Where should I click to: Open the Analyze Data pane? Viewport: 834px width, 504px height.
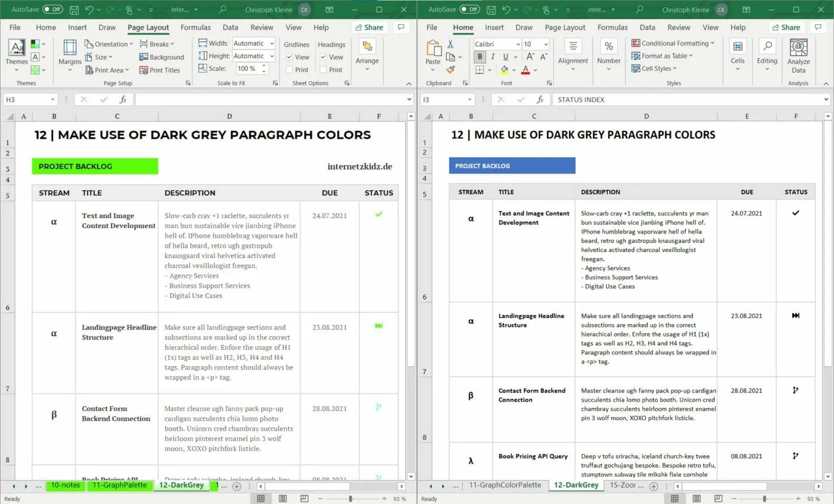coord(798,57)
